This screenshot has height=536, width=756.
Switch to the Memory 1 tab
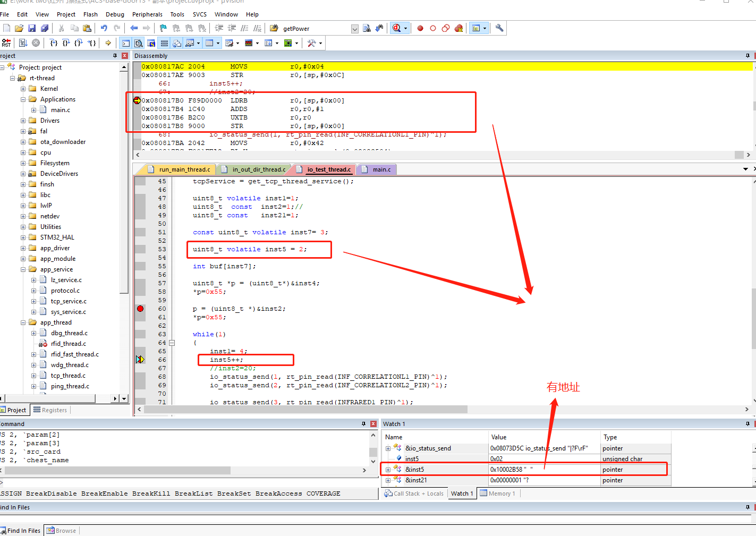coord(498,494)
